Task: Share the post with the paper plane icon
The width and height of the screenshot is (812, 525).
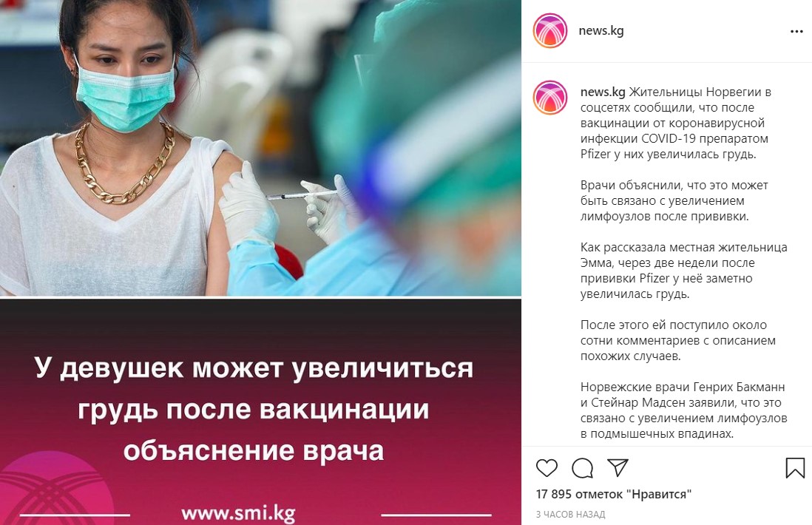Action: 618,467
